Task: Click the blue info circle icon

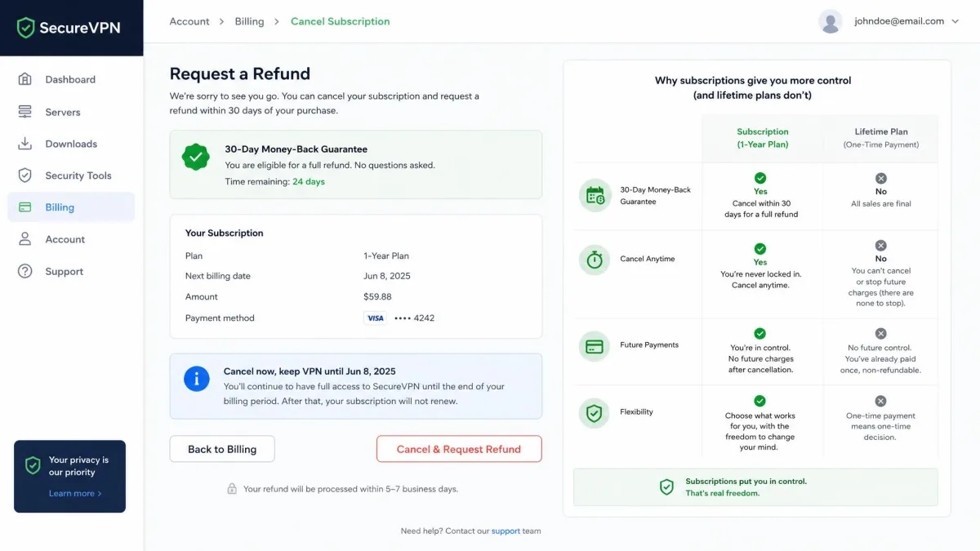Action: pos(196,379)
